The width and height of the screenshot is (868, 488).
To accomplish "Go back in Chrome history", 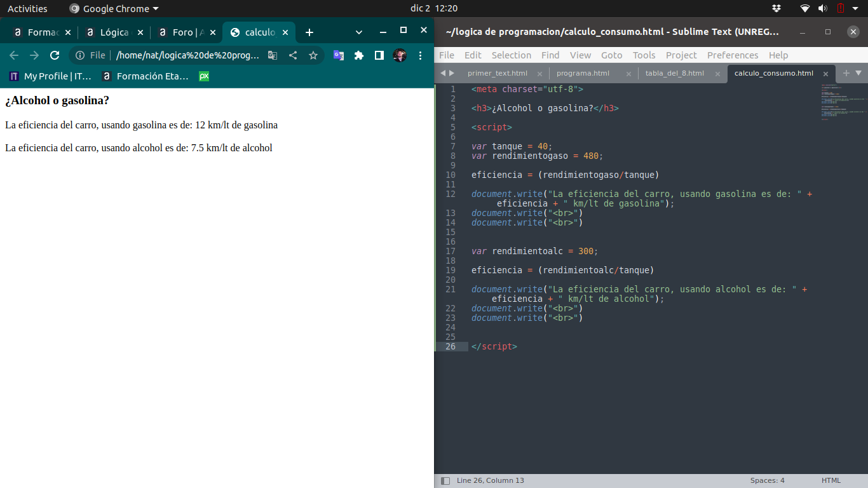I will click(x=14, y=55).
